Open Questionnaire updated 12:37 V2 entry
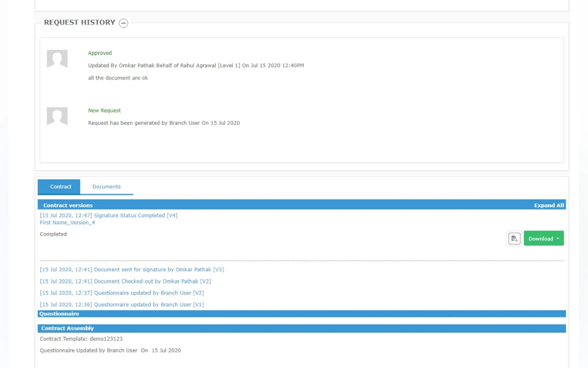This screenshot has width=588, height=368. [x=122, y=293]
